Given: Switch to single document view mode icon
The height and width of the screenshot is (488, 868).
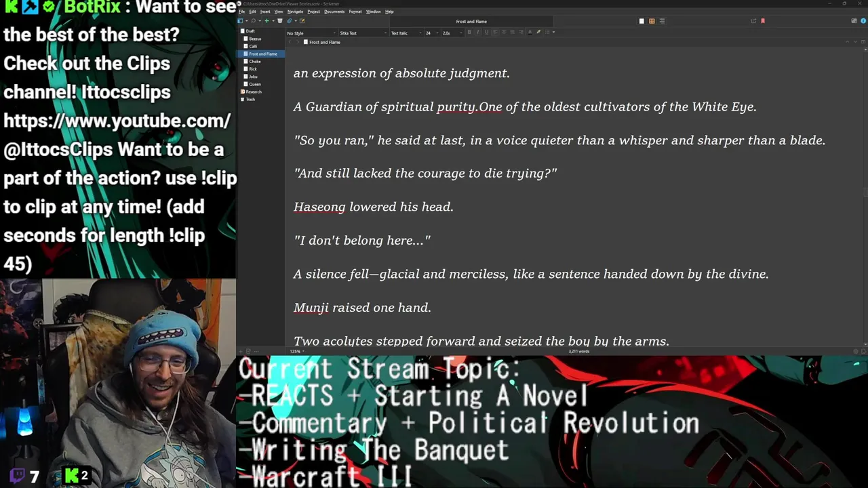Looking at the screenshot, I should point(642,21).
